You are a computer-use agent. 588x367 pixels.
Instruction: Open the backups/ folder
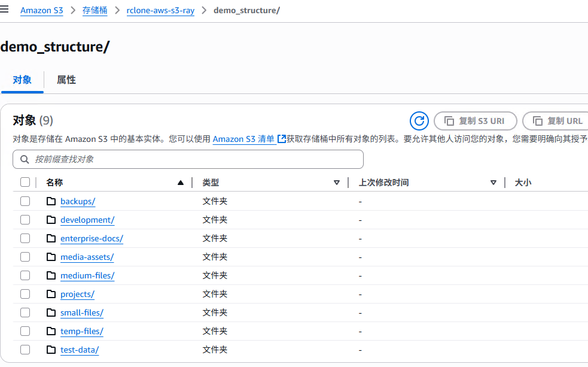click(x=78, y=201)
